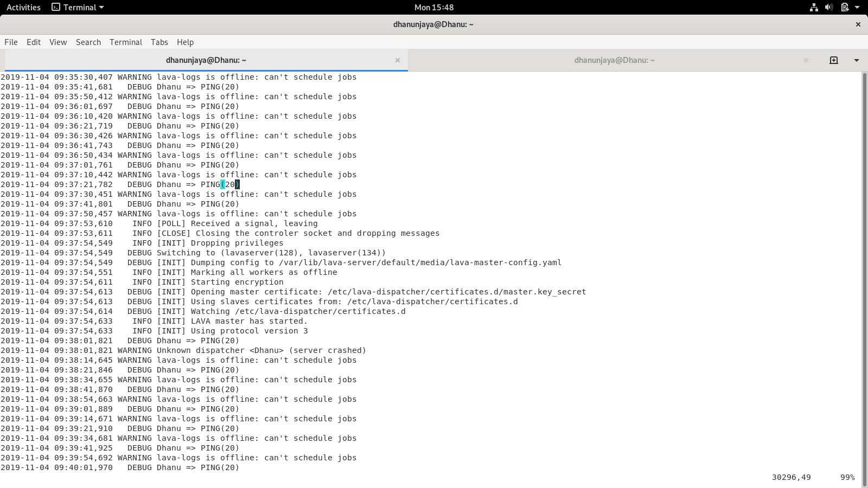Viewport: 868px width, 488px height.
Task: Click '[INIT] Marking all workers as offline' line
Action: [x=169, y=272]
